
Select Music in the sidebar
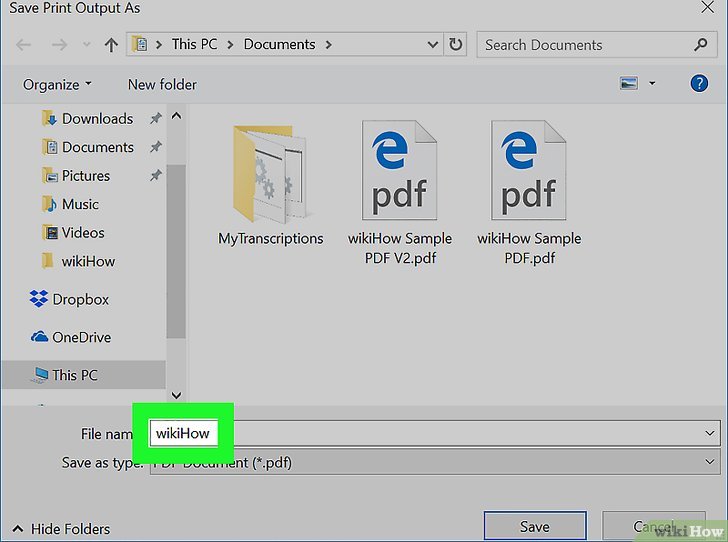[71, 204]
